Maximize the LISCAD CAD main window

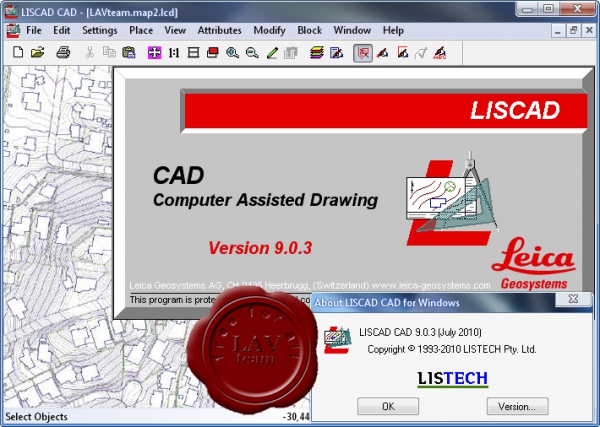pos(549,8)
